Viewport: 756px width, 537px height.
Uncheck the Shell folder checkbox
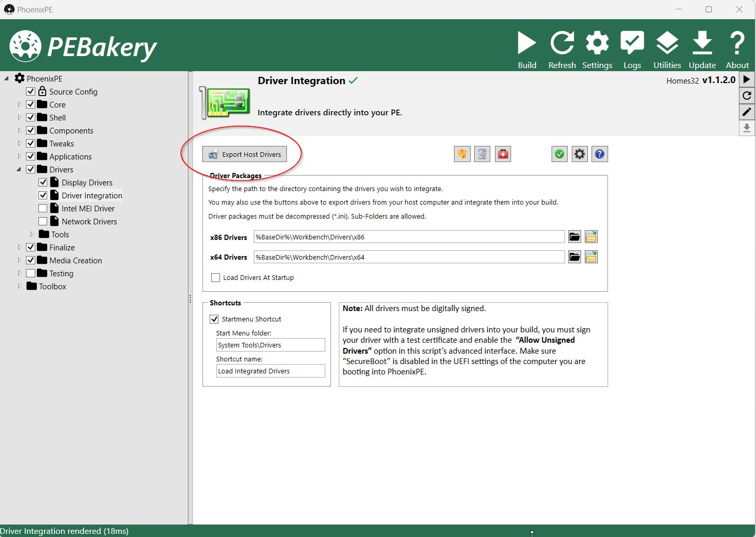(x=31, y=117)
